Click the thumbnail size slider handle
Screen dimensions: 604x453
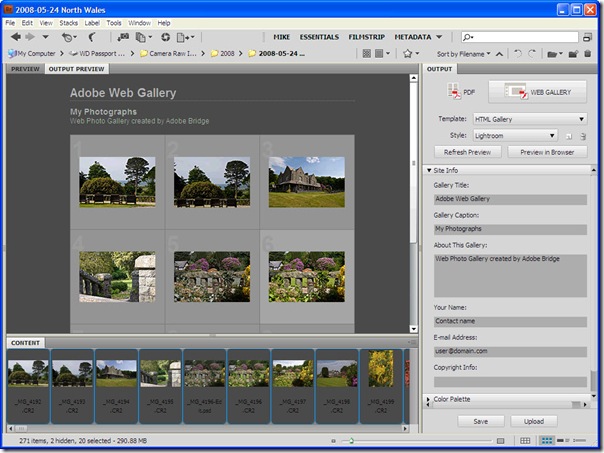click(351, 441)
